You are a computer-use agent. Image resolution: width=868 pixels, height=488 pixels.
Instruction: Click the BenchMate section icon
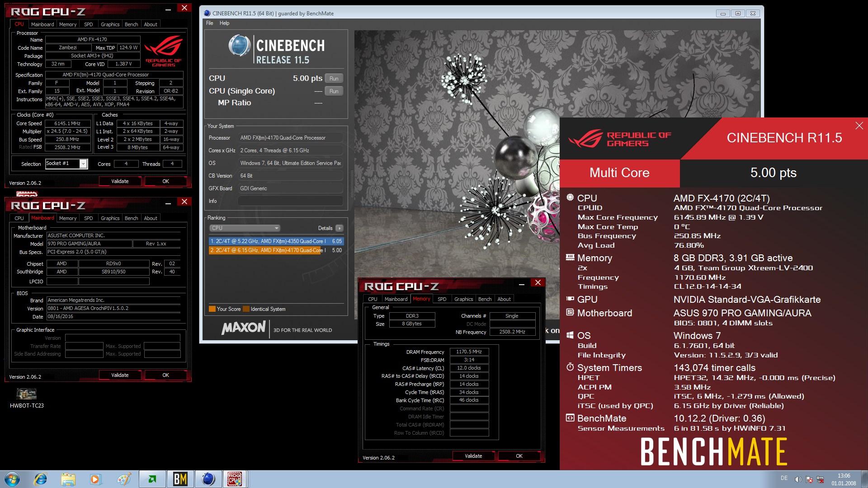pyautogui.click(x=570, y=418)
